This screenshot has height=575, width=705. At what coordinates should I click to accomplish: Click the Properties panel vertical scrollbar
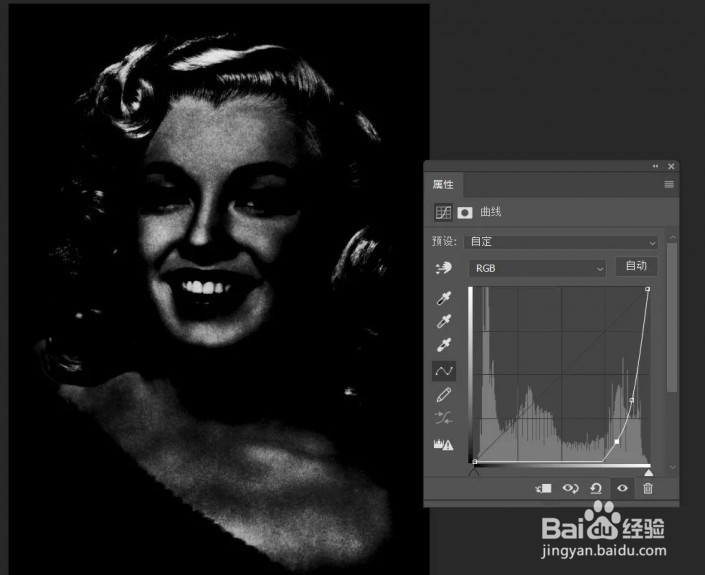(x=672, y=317)
